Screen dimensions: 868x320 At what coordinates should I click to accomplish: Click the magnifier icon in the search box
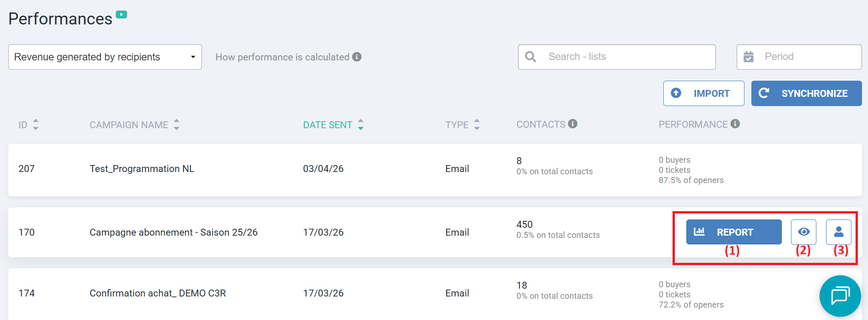531,57
